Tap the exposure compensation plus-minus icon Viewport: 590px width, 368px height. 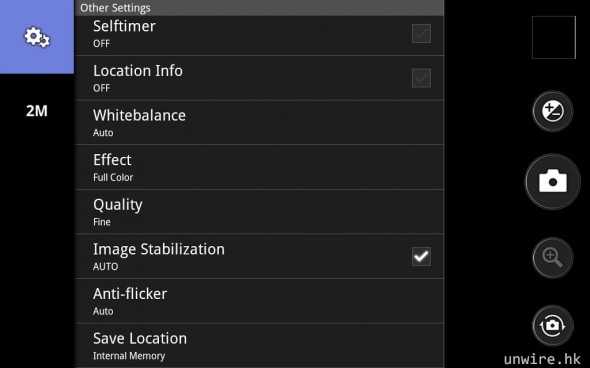click(553, 111)
